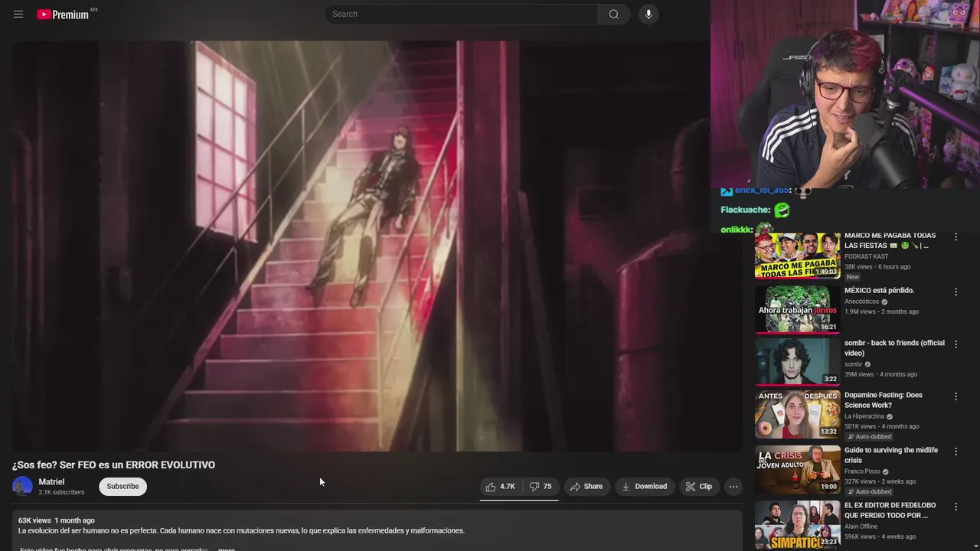Open Anecdóticos channel name
This screenshot has height=551, width=980.
pos(862,302)
